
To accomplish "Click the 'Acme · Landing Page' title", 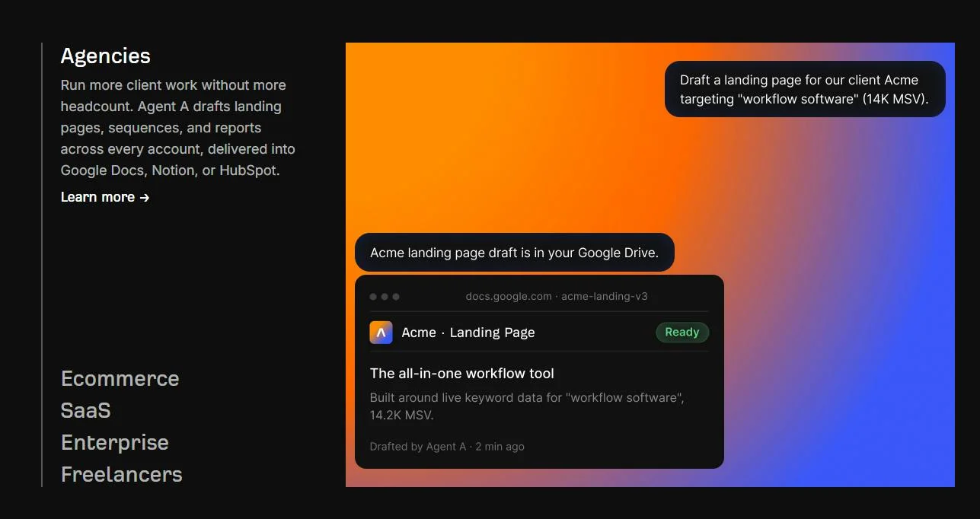I will 468,333.
